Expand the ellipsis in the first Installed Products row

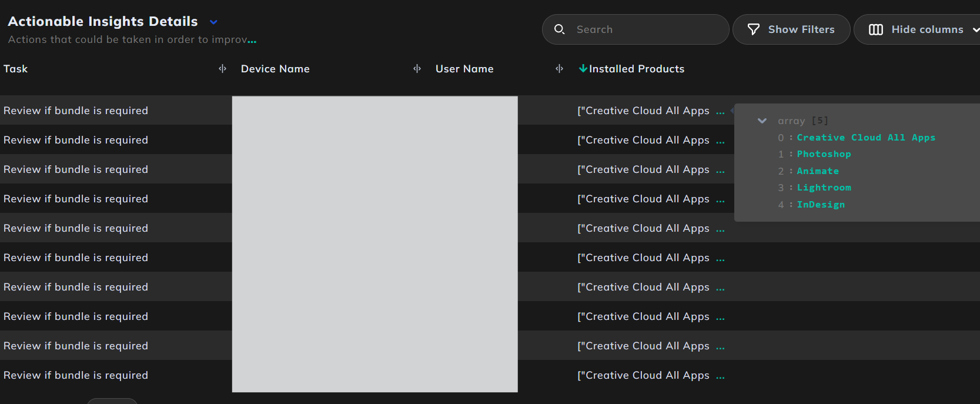(x=720, y=112)
